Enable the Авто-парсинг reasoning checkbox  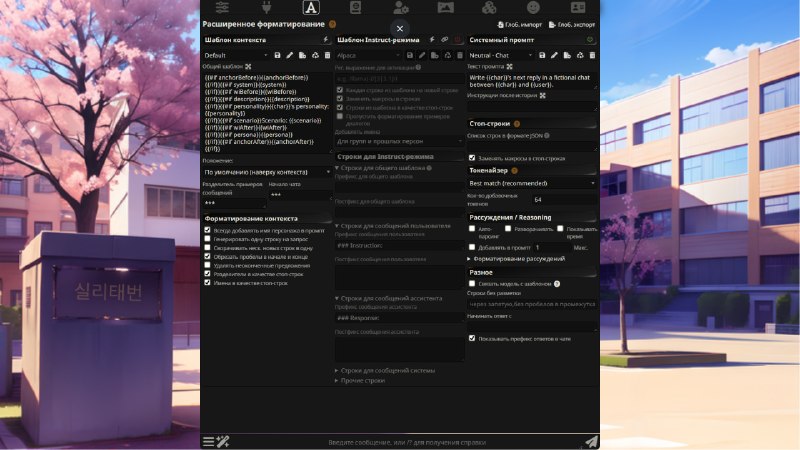coord(472,229)
